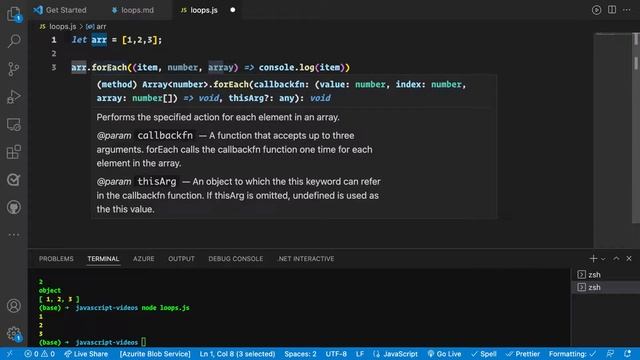Image resolution: width=640 pixels, height=360 pixels.
Task: Click console.log in line 3
Action: pyautogui.click(x=287, y=67)
